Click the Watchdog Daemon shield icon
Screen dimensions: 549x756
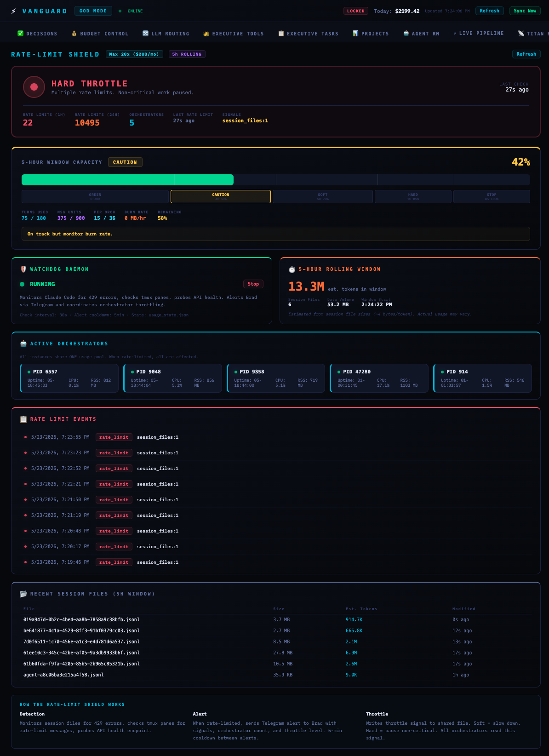[23, 269]
